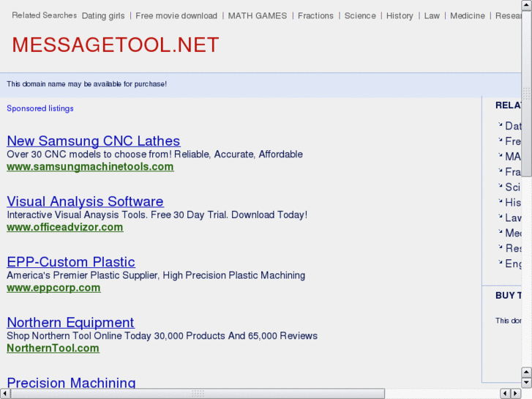532x399 pixels.
Task: Click sidebar arrow bullet beside 'Fre' entry
Action: click(x=500, y=140)
